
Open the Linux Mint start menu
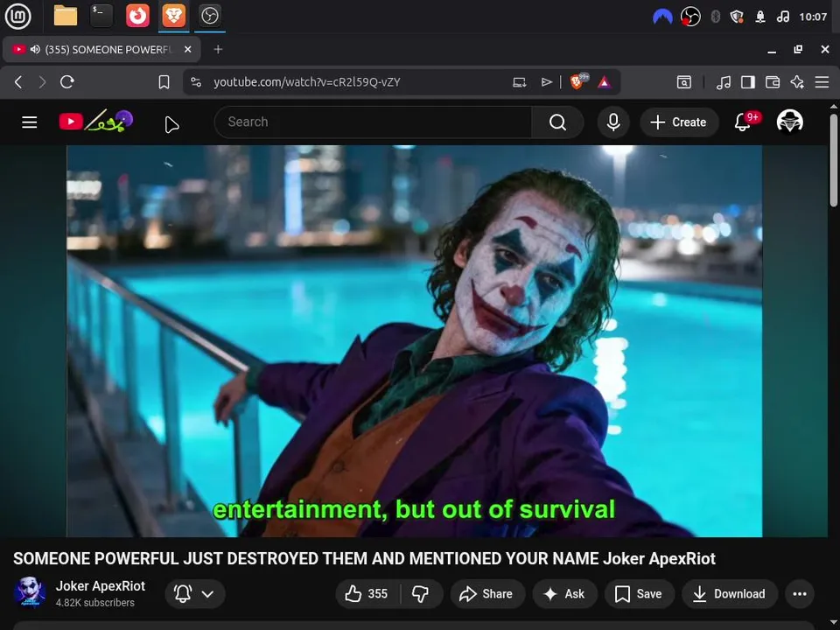pyautogui.click(x=17, y=16)
